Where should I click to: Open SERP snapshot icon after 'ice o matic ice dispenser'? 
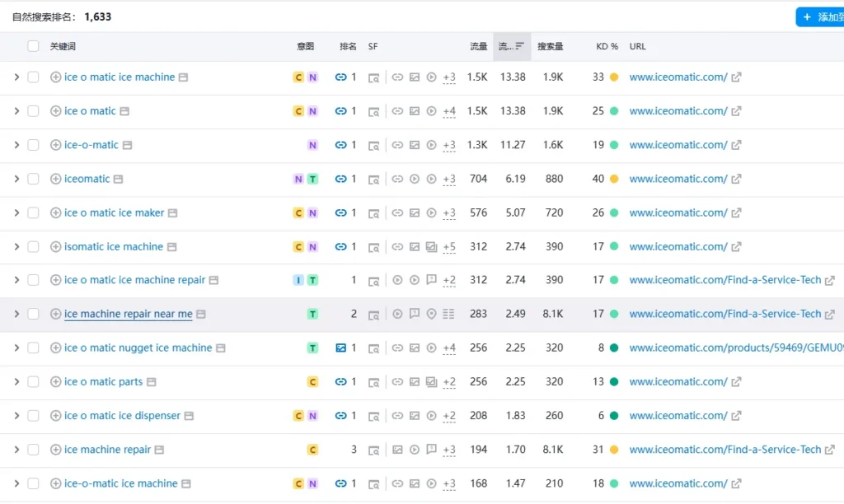click(189, 416)
